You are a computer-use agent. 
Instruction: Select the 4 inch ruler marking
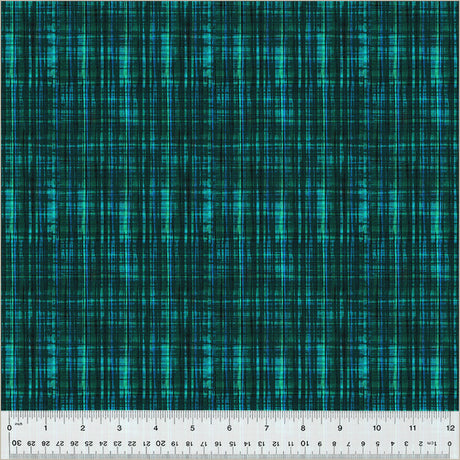coord(156,428)
